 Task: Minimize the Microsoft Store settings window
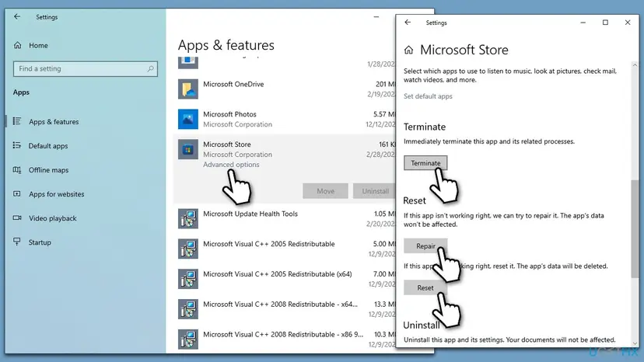[583, 23]
